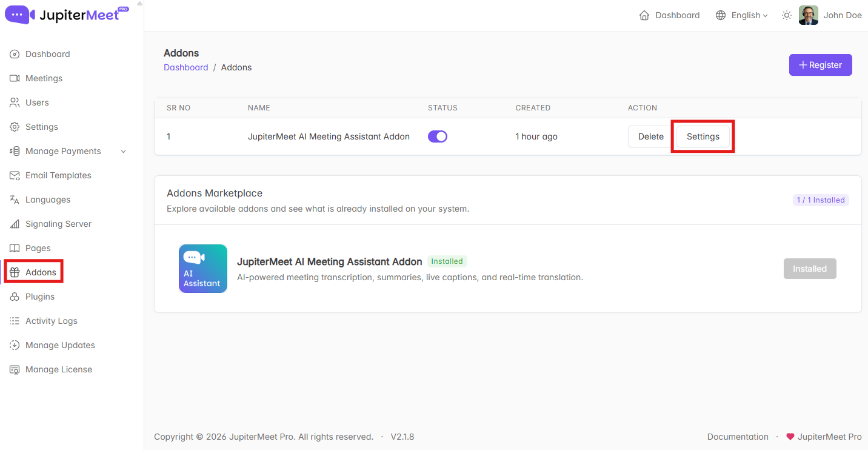Click the Pages book icon
This screenshot has height=450, width=868.
pyautogui.click(x=15, y=248)
